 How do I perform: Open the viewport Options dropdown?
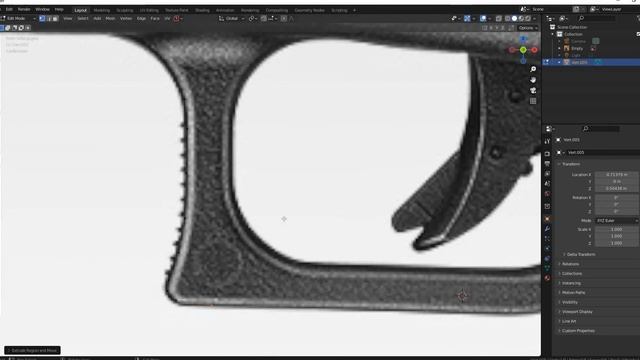(528, 28)
